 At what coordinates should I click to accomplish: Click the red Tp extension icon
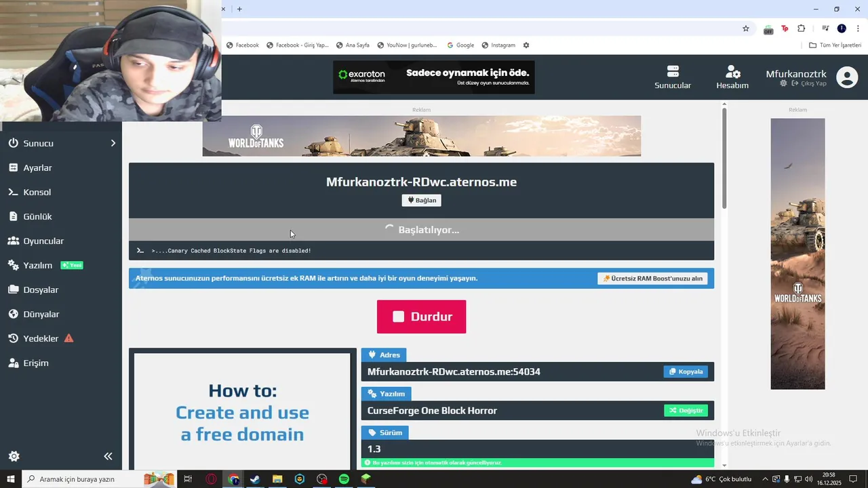pos(785,28)
